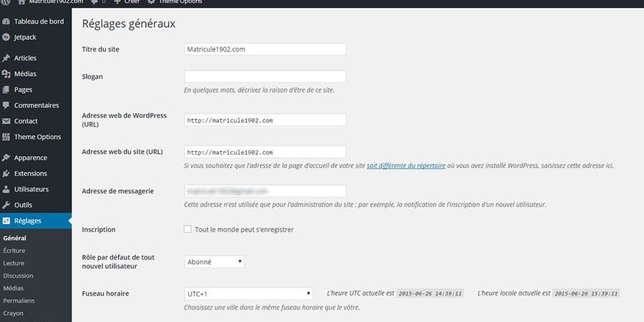The width and height of the screenshot is (644, 322).
Task: Click the Adresse web de WordPress field
Action: tap(265, 120)
